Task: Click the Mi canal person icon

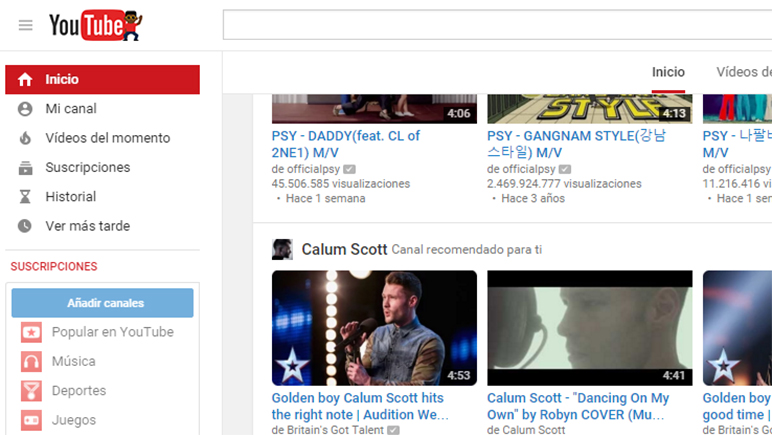Action: 25,109
